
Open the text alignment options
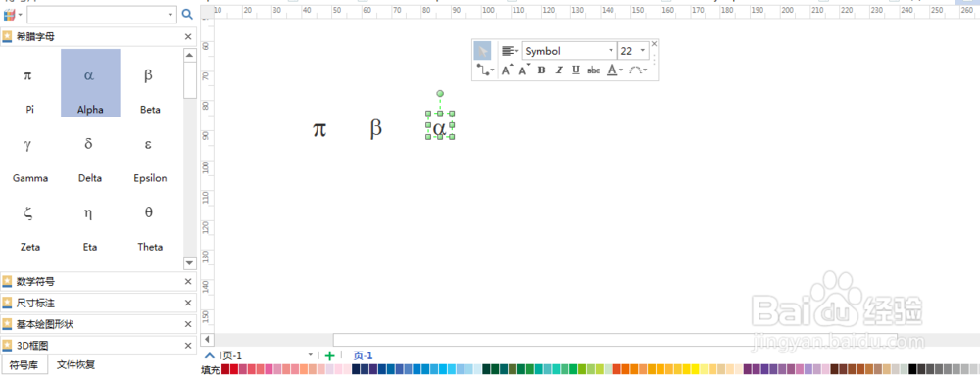tap(510, 51)
